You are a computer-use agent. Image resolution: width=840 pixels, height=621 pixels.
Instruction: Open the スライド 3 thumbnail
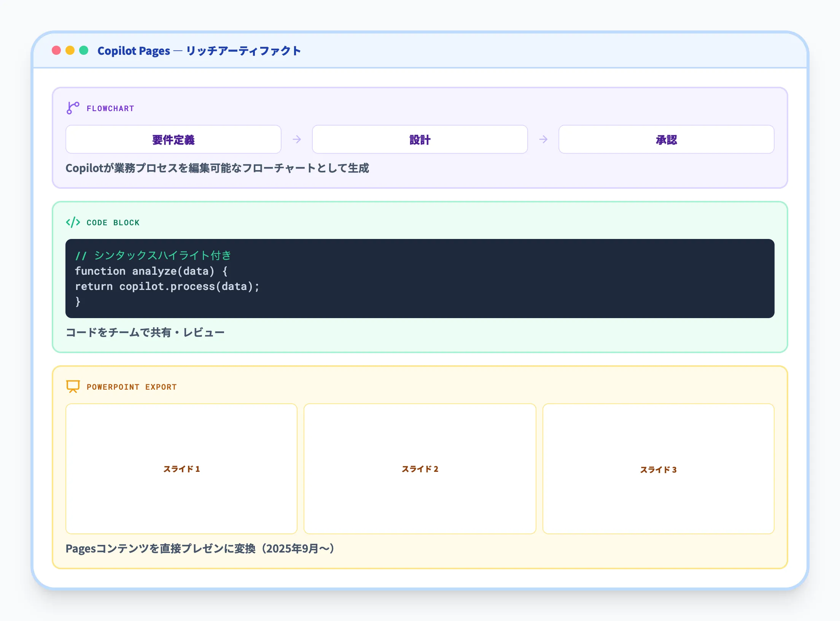click(x=658, y=469)
